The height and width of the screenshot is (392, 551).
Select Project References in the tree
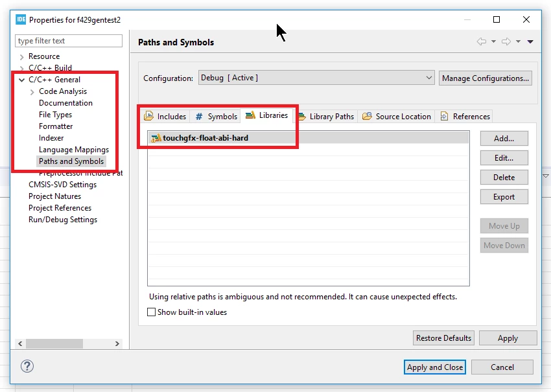[x=60, y=207]
